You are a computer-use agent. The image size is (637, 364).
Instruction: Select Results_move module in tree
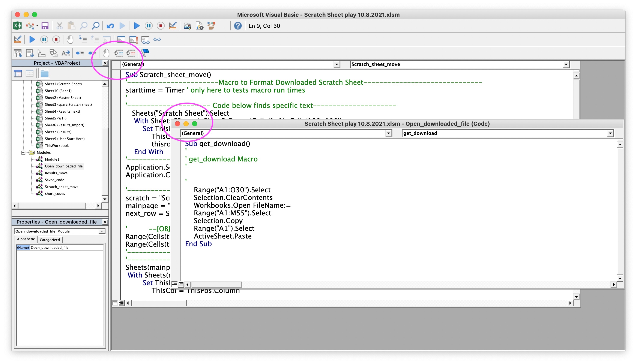(56, 173)
